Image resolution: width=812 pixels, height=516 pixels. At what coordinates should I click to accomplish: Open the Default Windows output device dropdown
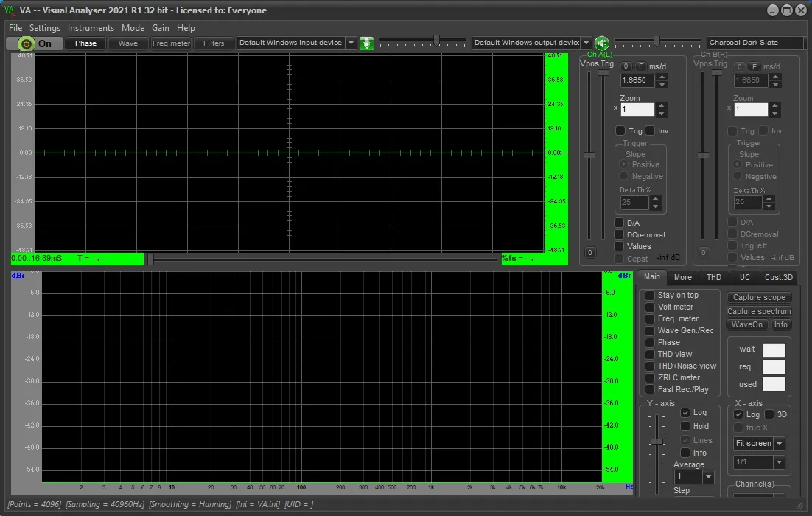point(586,43)
